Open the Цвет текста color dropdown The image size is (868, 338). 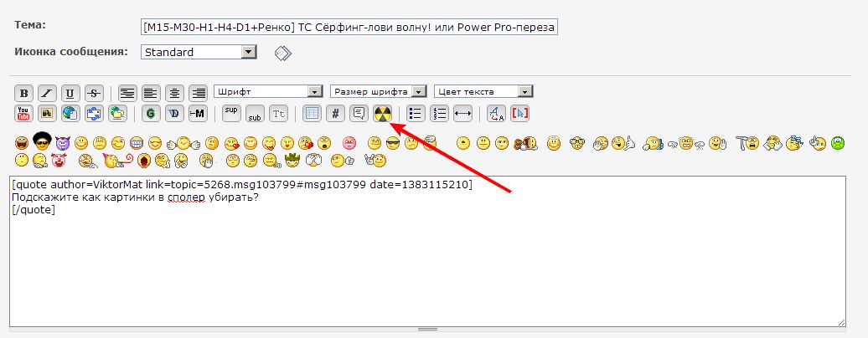pos(483,92)
